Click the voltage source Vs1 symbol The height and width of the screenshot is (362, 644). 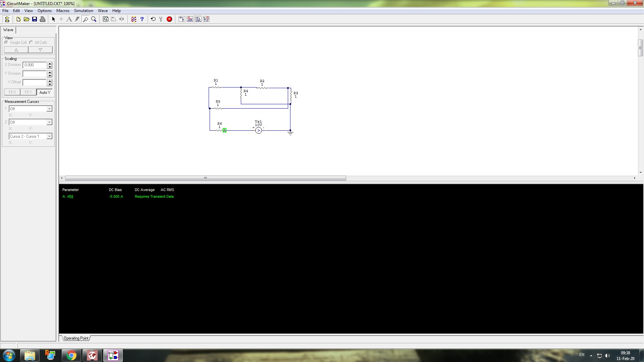[259, 130]
